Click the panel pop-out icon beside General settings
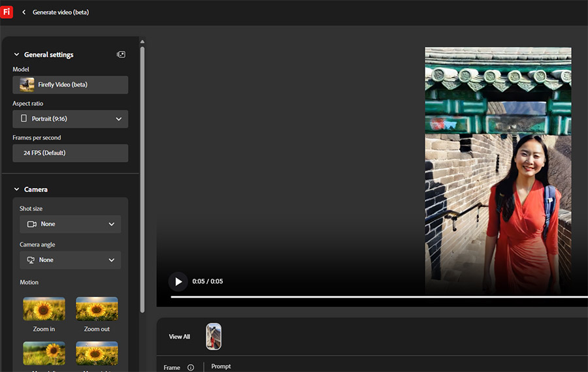 click(x=121, y=55)
